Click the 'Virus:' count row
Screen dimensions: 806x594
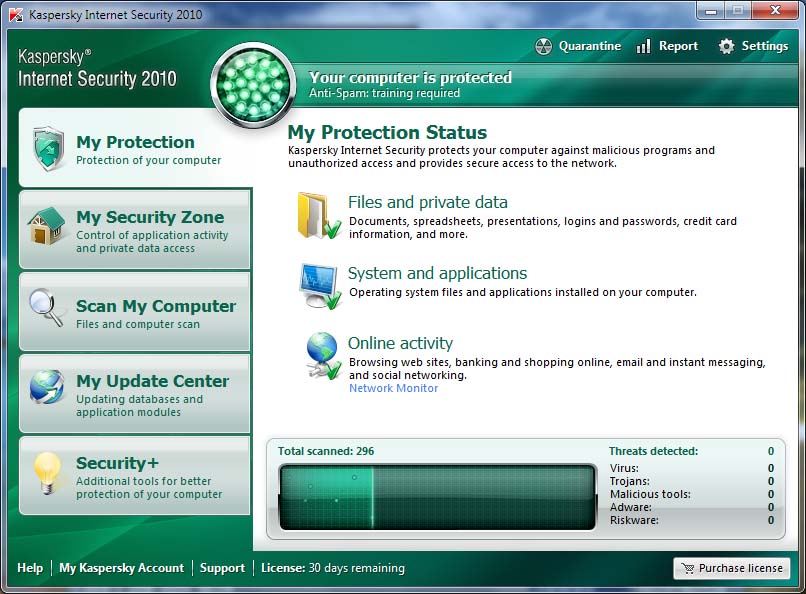[x=692, y=468]
